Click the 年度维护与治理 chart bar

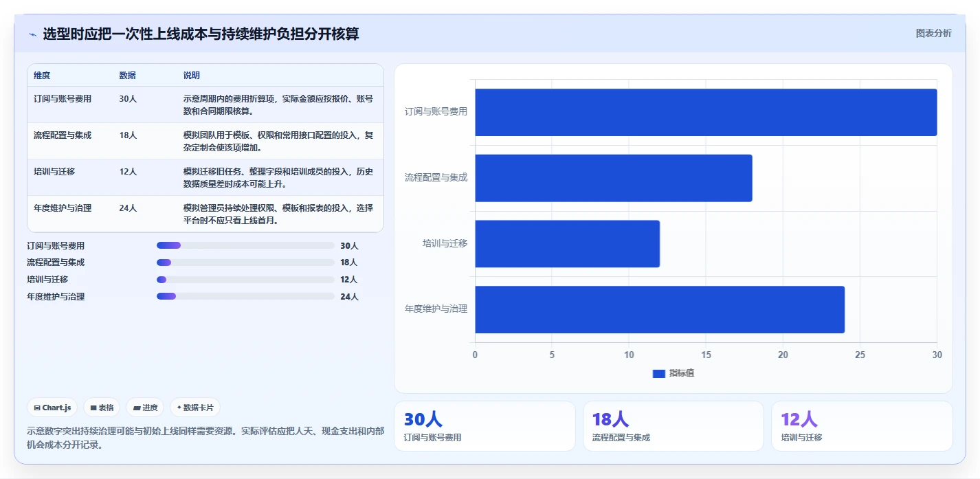tap(660, 310)
